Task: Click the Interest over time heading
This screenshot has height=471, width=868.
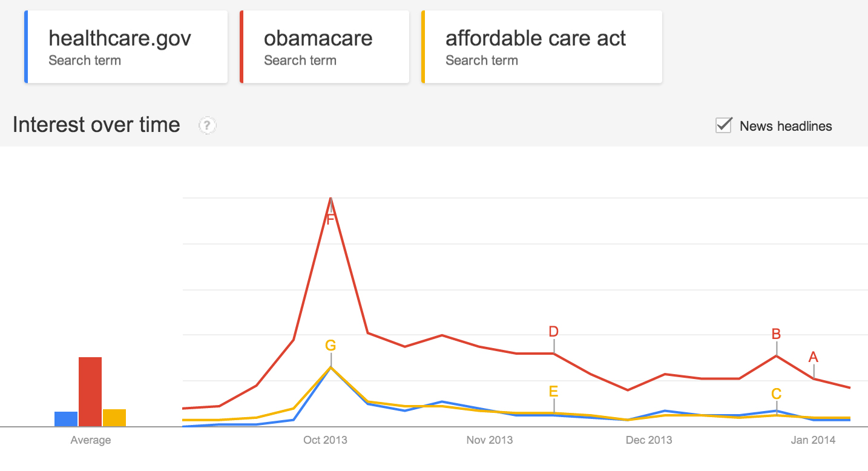Action: (96, 125)
